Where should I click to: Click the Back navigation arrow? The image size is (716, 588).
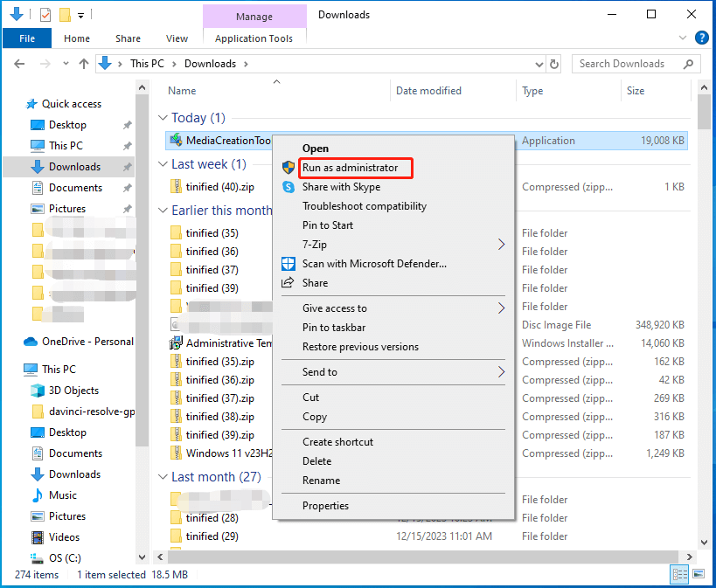pos(20,64)
